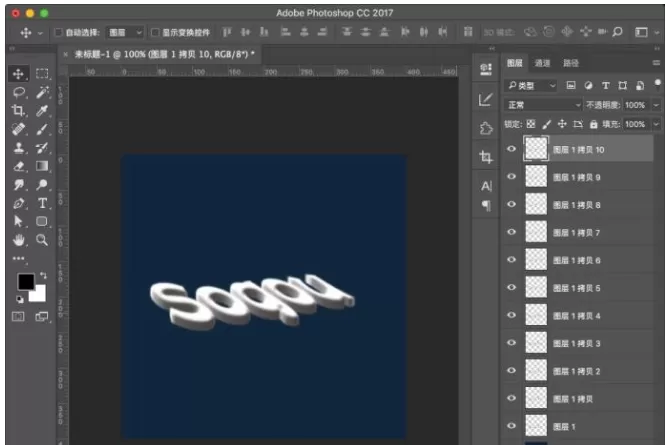The width and height of the screenshot is (666, 445).
Task: Switch to the 图层 Layers tab
Action: (515, 63)
